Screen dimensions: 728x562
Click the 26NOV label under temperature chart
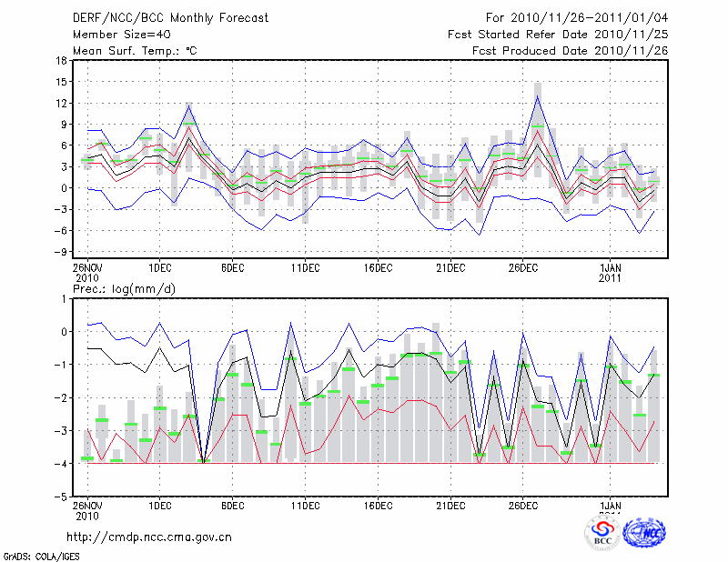pyautogui.click(x=86, y=267)
